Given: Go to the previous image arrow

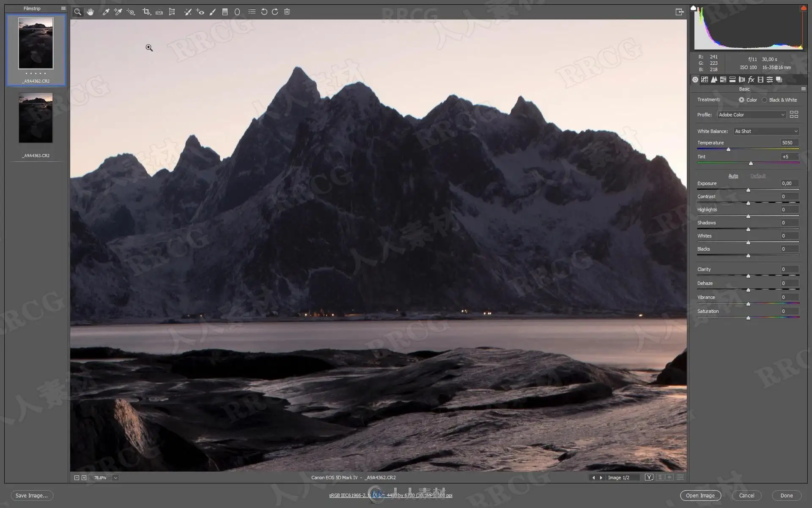Looking at the screenshot, I should click(593, 478).
